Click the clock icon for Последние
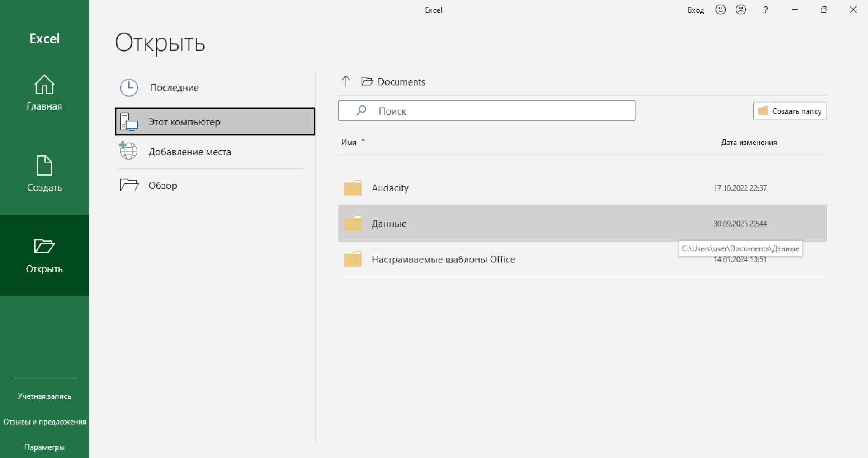 coord(129,88)
